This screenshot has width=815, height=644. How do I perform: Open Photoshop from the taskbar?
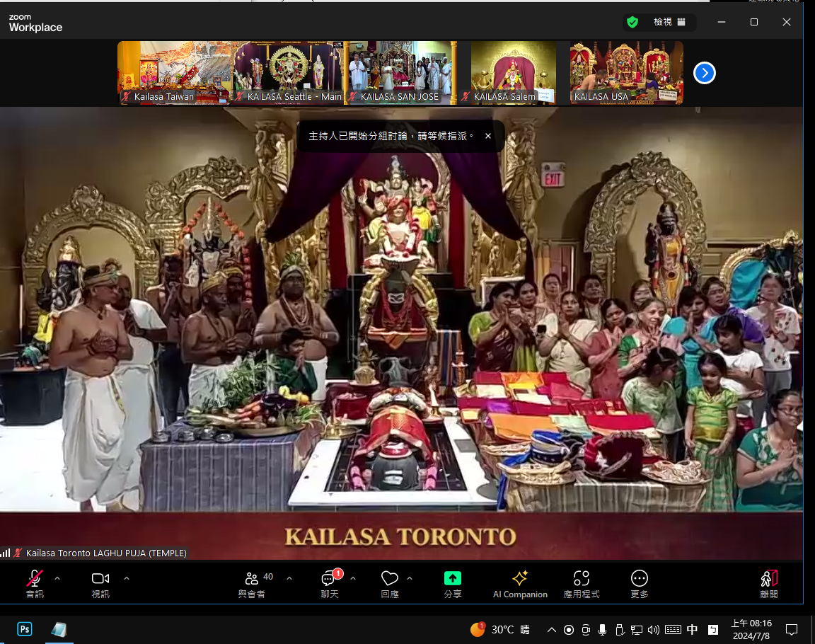pyautogui.click(x=25, y=629)
